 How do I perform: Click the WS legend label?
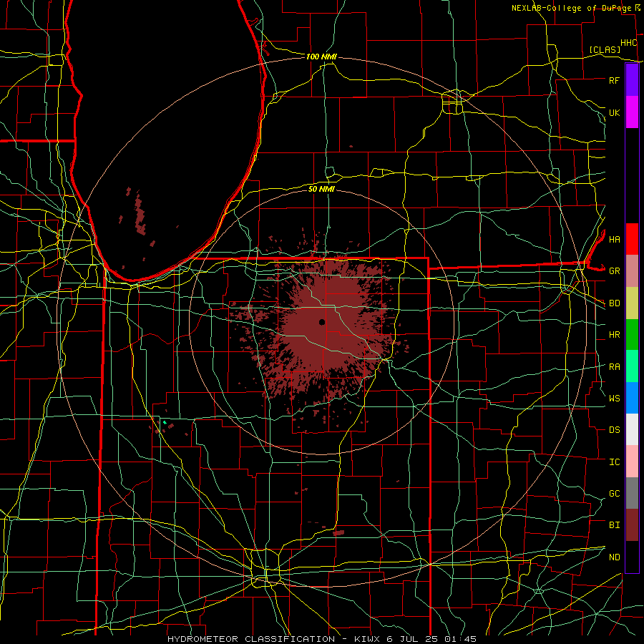[615, 399]
